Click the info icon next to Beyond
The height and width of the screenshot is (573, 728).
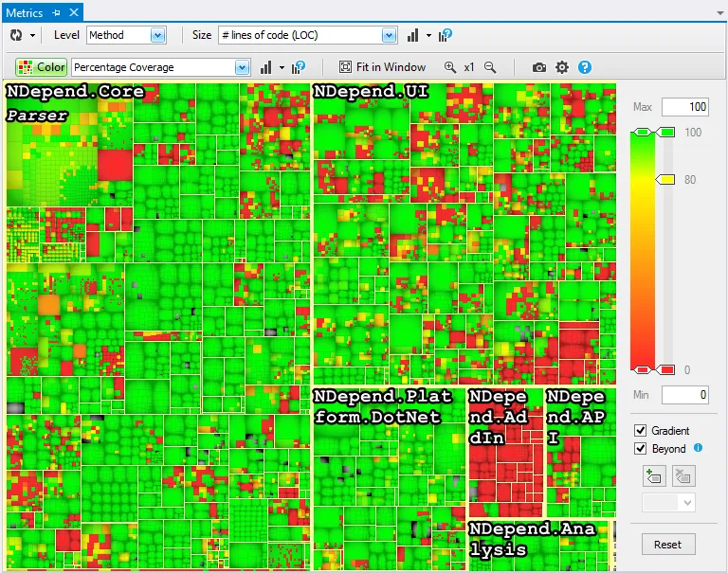click(x=698, y=448)
